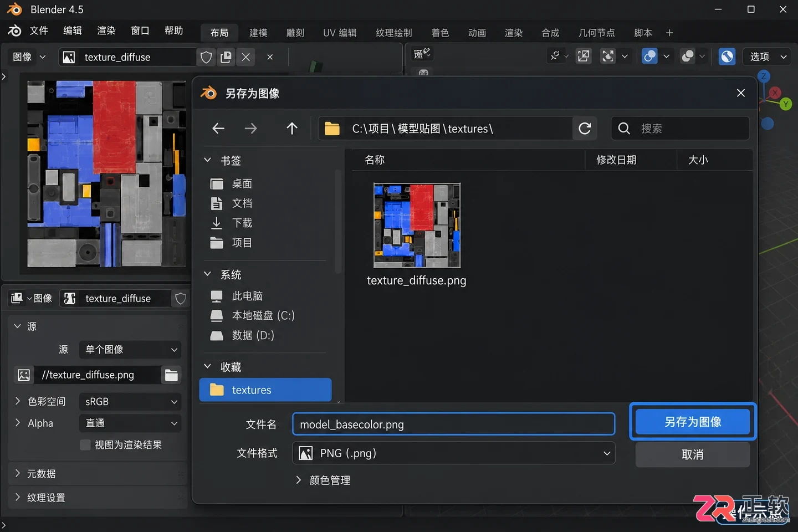This screenshot has height=532, width=798.
Task: Open editor type dropdown labeled 图像
Action: coord(29,57)
